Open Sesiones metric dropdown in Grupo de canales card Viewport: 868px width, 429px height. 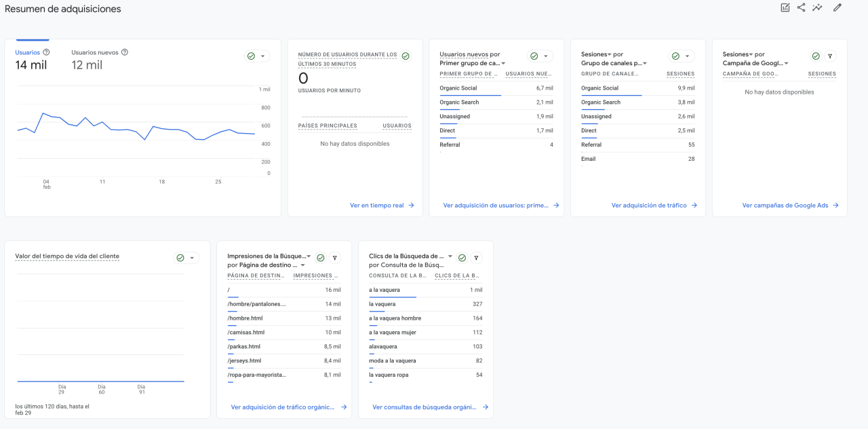(609, 54)
